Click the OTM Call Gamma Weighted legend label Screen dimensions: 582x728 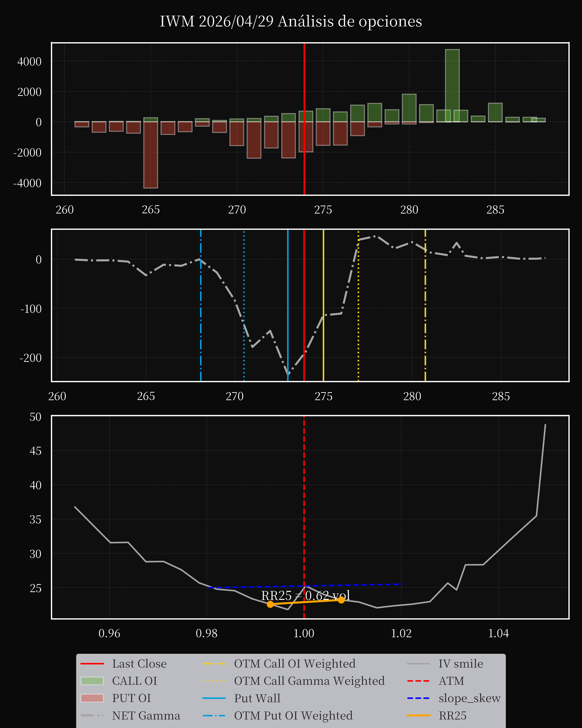309,681
